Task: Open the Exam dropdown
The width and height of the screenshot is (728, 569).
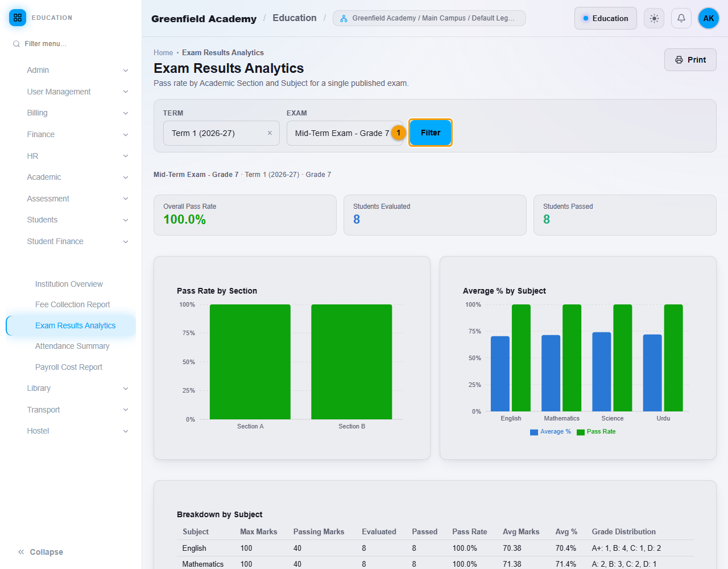Action: click(x=345, y=133)
